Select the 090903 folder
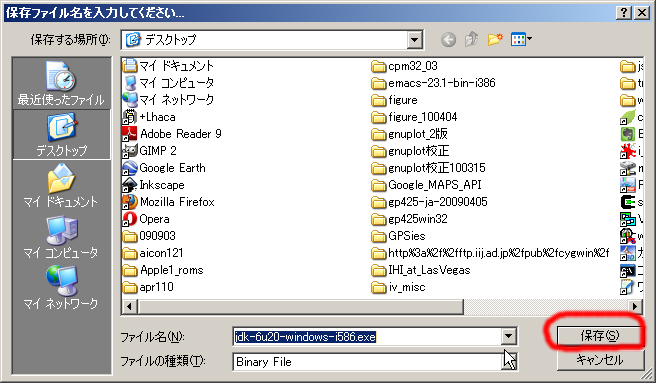 [x=149, y=236]
